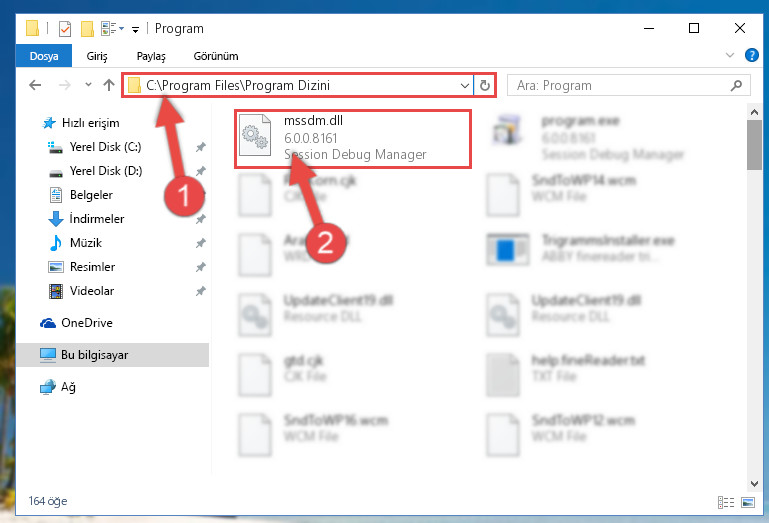The height and width of the screenshot is (523, 769).
Task: Click pin icon beside Resimler
Action: pyautogui.click(x=201, y=267)
